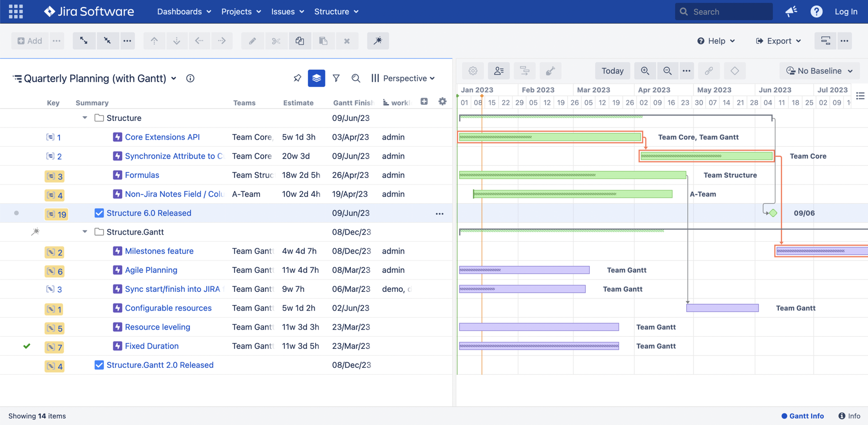The image size is (868, 425).
Task: Click the Formulas green Gantt bar
Action: tap(573, 175)
